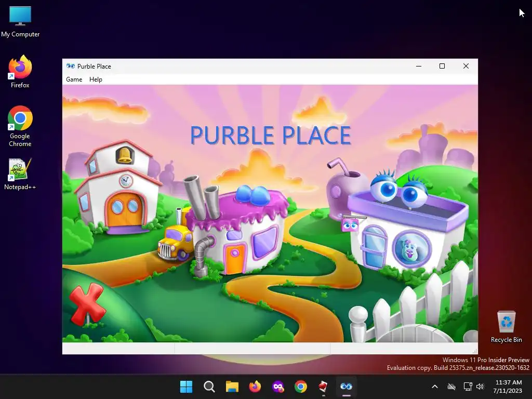
Task: Launch Firefox from the taskbar
Action: pos(255,387)
